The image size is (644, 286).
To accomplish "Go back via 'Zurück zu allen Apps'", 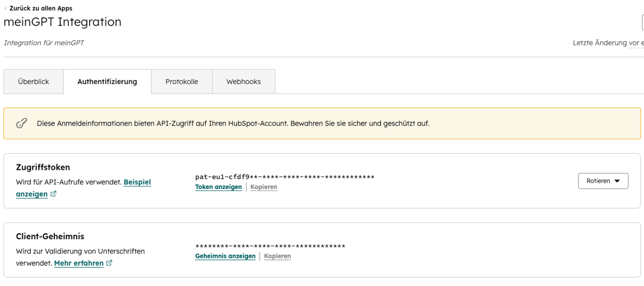I will [x=41, y=8].
